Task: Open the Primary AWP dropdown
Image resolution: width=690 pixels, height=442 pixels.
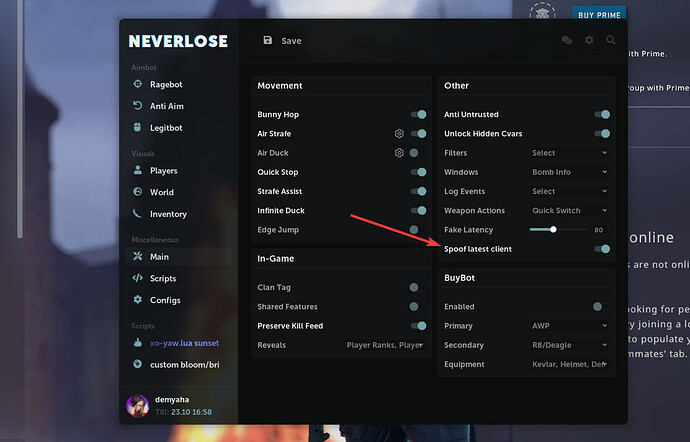Action: point(569,326)
